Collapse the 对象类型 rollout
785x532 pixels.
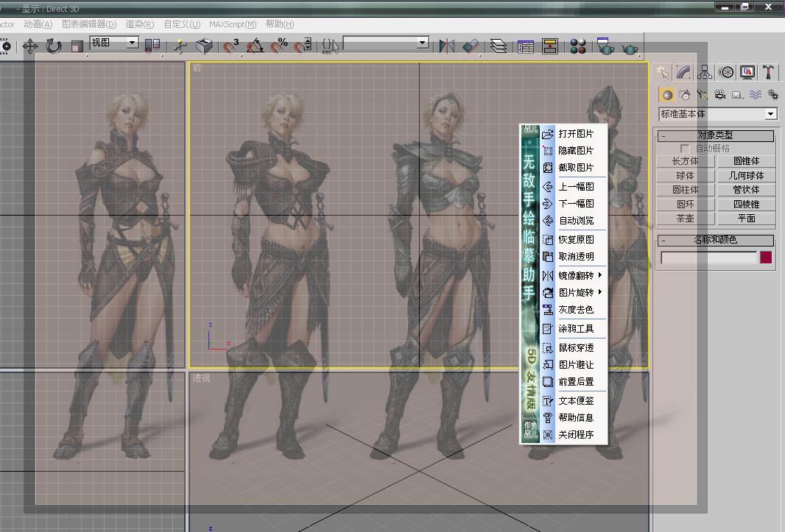tap(716, 135)
